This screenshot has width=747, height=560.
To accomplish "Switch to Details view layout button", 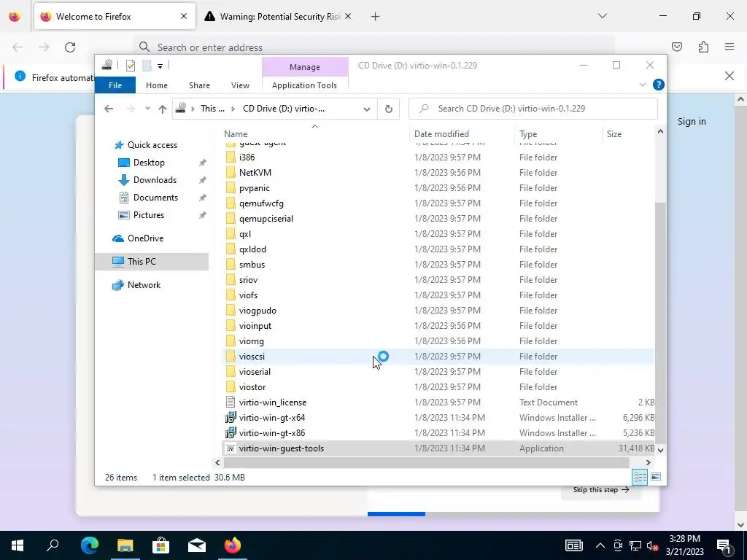I will point(640,477).
